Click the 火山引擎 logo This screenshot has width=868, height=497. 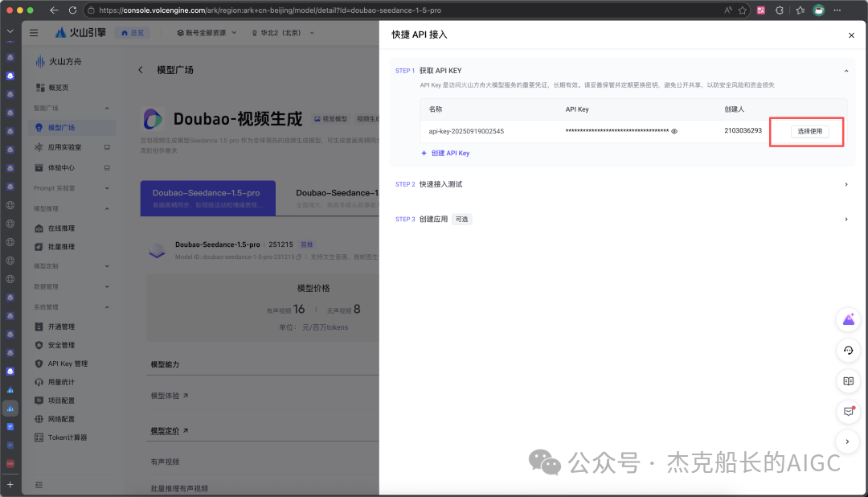click(x=80, y=33)
